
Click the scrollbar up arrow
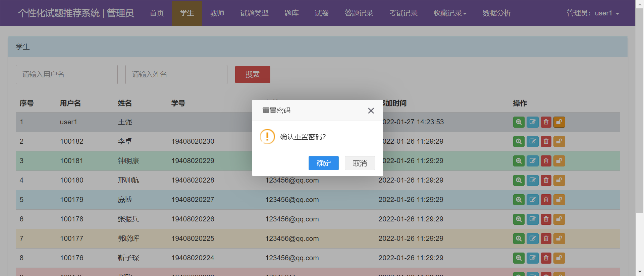pyautogui.click(x=640, y=4)
